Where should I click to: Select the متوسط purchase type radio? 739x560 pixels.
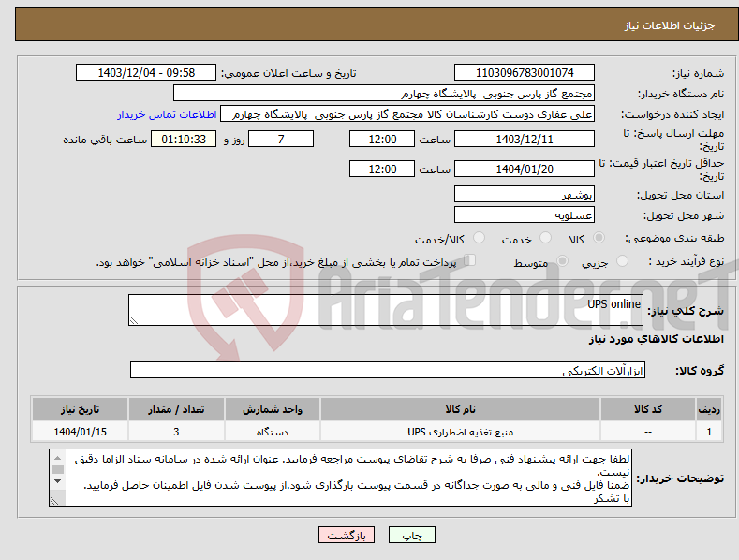(562, 260)
